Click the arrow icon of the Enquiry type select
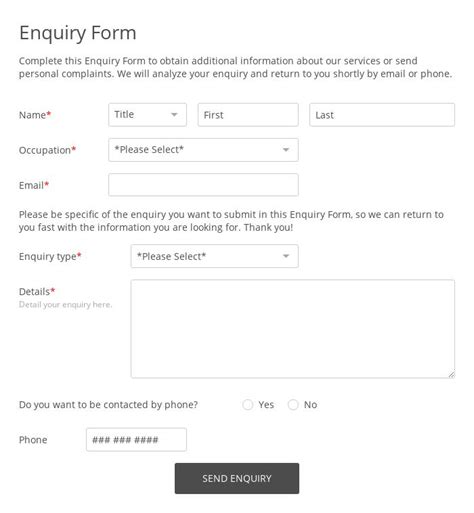Viewport: 474px width, 513px height. pos(286,256)
